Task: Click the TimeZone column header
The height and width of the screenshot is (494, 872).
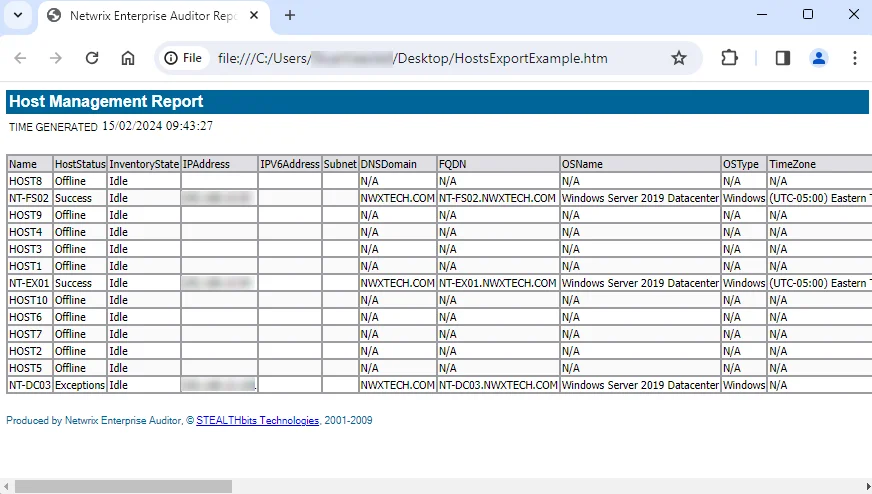Action: [820, 164]
